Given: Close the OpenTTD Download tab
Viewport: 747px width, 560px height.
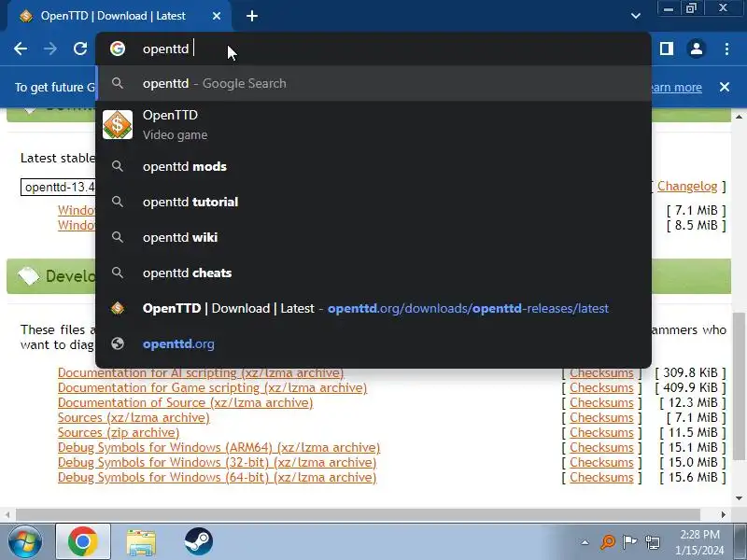Looking at the screenshot, I should (217, 16).
